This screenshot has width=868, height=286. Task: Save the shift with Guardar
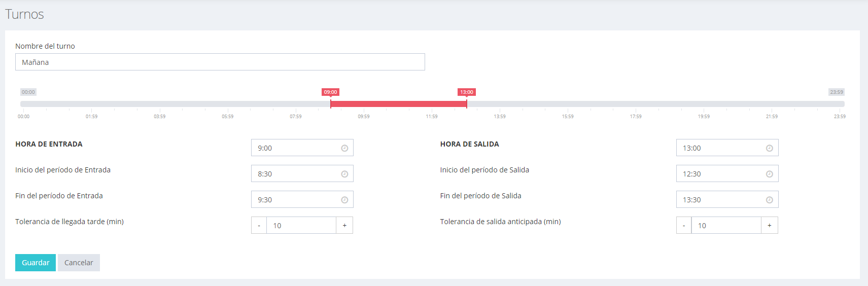click(x=36, y=263)
